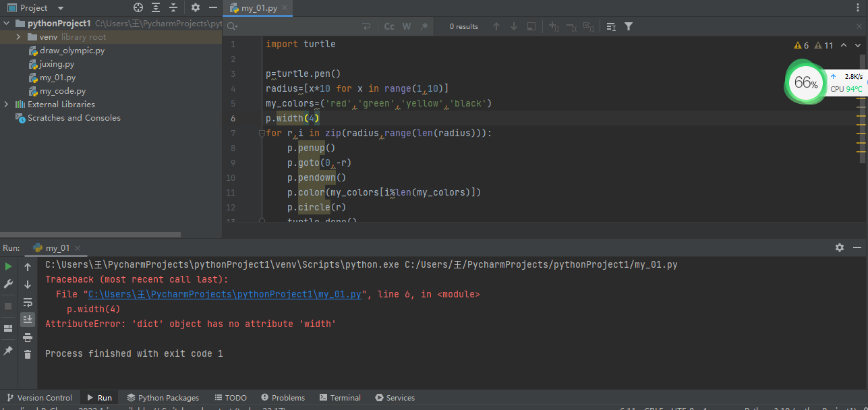Unselect occurrence icon in search bar
The image size is (868, 410).
571,26
